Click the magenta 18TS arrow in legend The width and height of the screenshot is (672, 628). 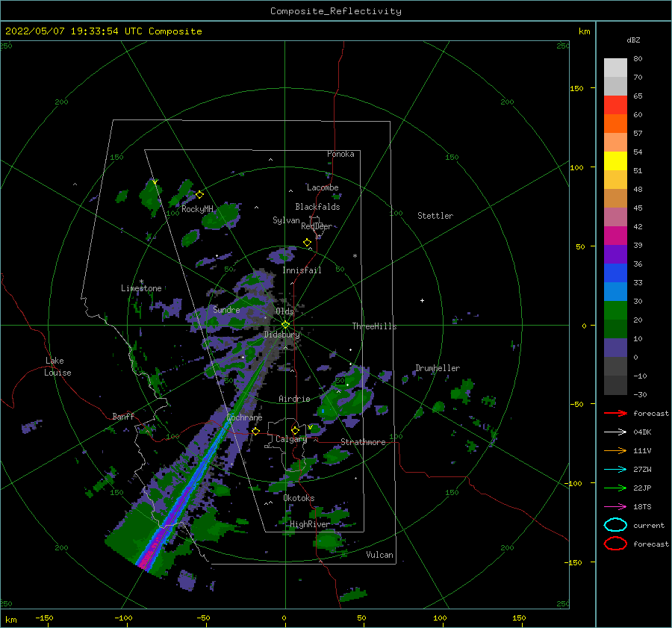(x=615, y=507)
